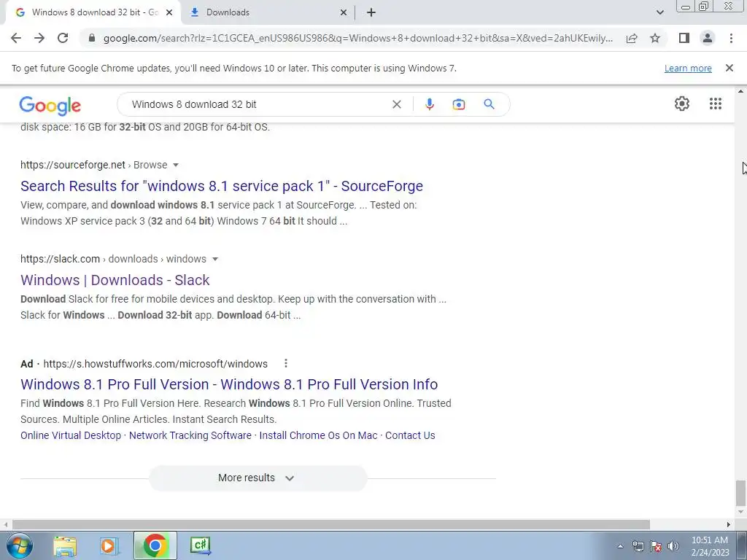
Task: Open the three-dot options for the howstuffworks ad
Action: (x=286, y=364)
